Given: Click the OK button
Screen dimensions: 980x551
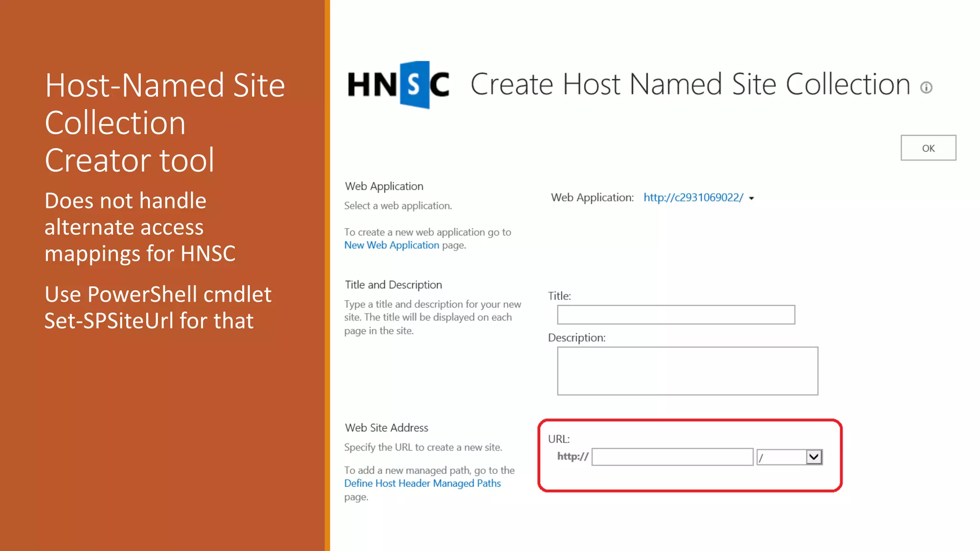Looking at the screenshot, I should [x=928, y=148].
